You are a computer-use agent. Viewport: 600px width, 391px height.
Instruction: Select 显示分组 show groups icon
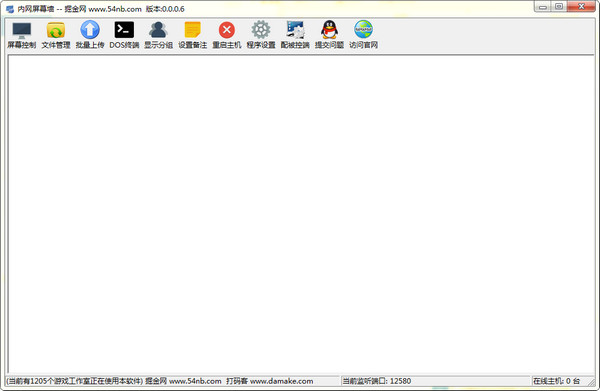[x=158, y=35]
